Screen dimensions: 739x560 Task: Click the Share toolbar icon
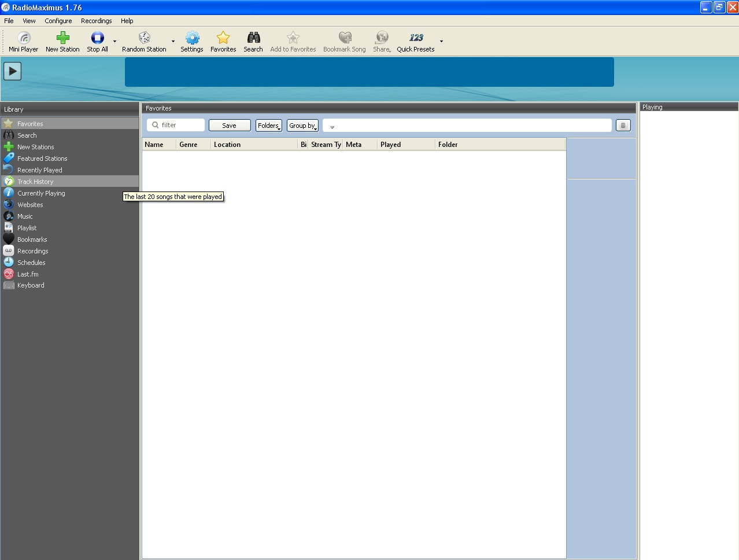tap(382, 42)
